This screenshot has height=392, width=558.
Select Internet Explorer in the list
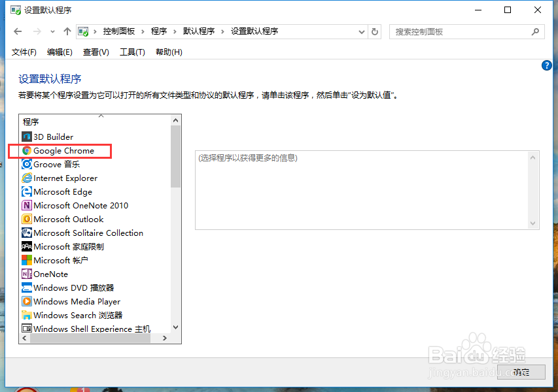coord(65,178)
